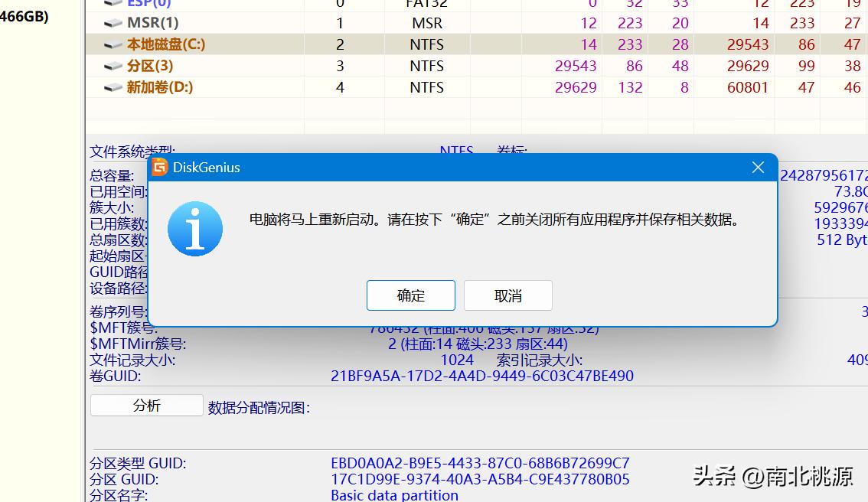Click the DiskGenius logo in dialog title bar

(x=161, y=167)
